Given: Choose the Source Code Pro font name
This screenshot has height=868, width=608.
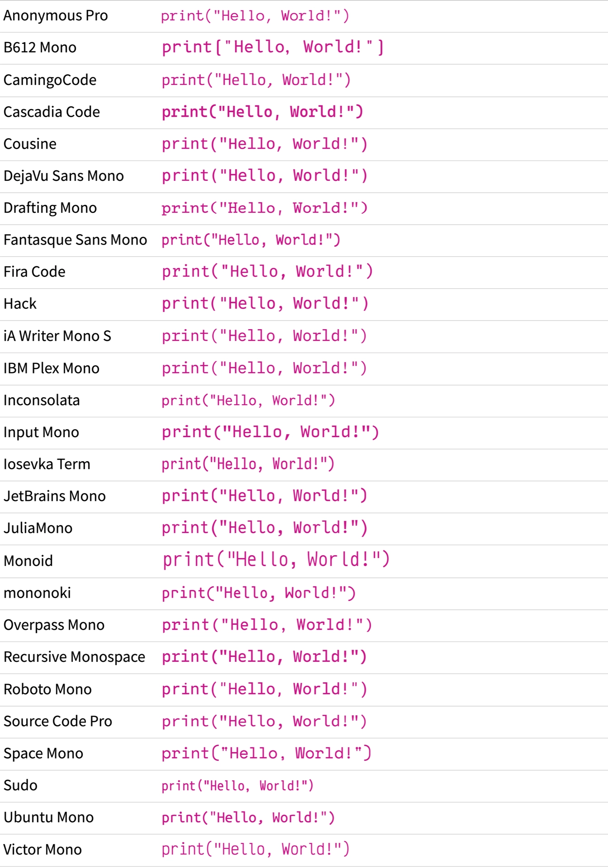Looking at the screenshot, I should [57, 722].
